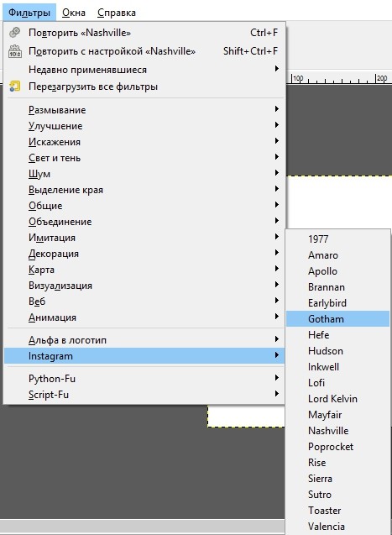Open the Script-Fu submenu
The width and height of the screenshot is (392, 535).
point(144,395)
